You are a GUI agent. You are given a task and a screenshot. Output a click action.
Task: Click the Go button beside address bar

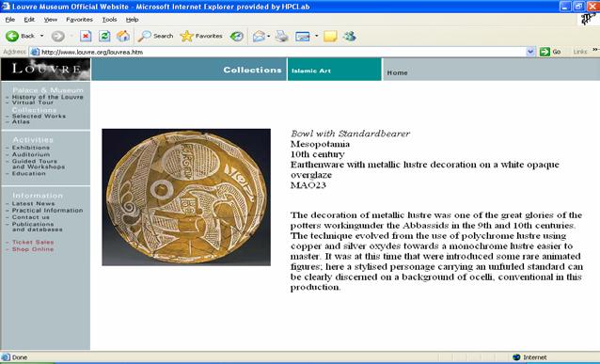(550, 52)
